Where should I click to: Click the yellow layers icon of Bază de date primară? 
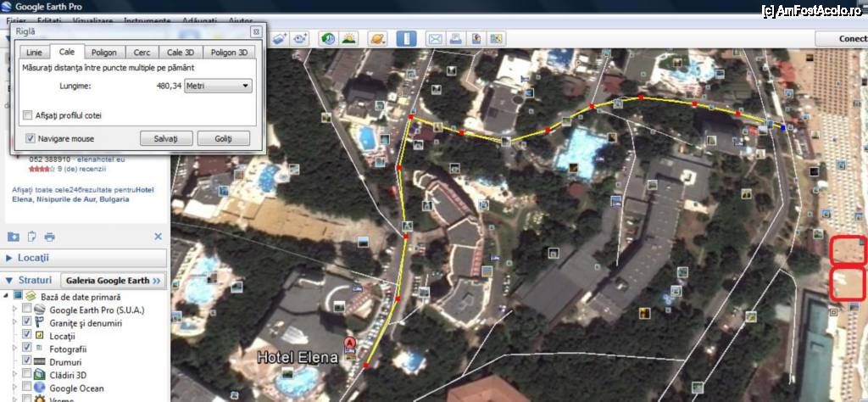tap(31, 296)
